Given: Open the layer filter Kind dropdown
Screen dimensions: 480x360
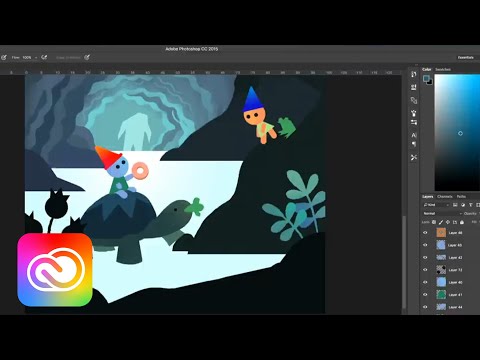Looking at the screenshot, I should coord(436,205).
